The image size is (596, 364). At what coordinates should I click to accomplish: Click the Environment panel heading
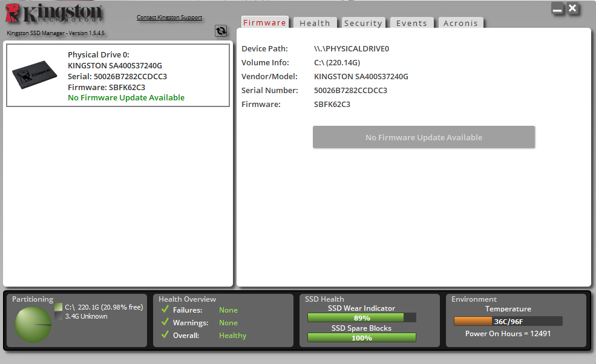(474, 299)
